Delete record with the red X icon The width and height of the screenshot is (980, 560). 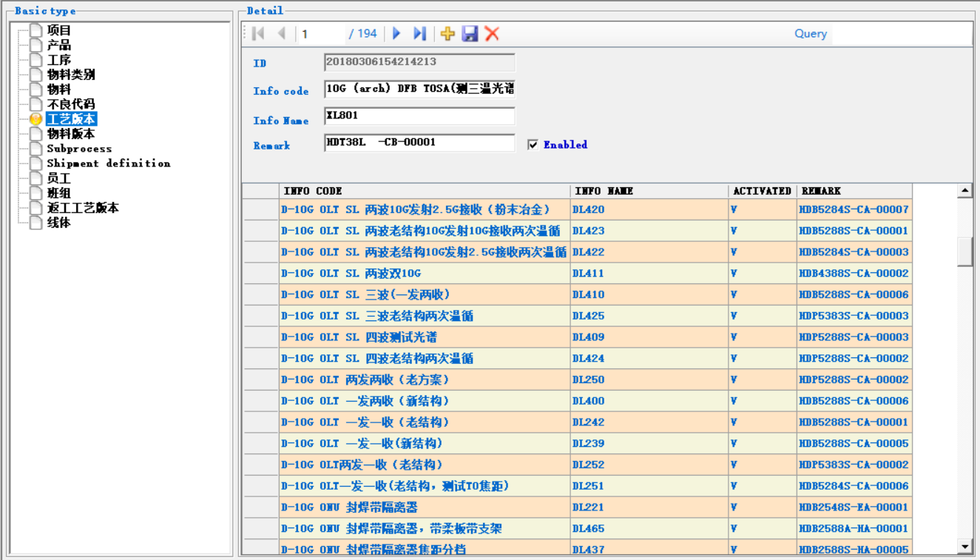[492, 33]
